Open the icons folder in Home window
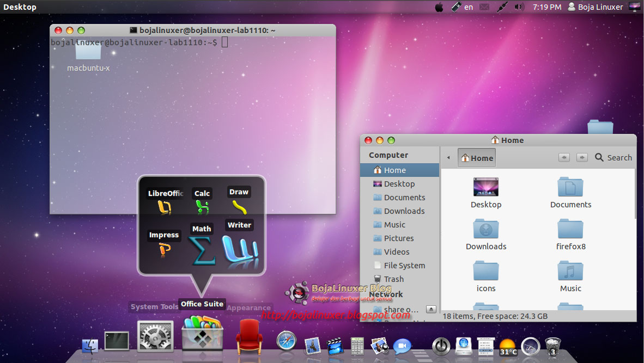The width and height of the screenshot is (644, 363). click(x=486, y=276)
